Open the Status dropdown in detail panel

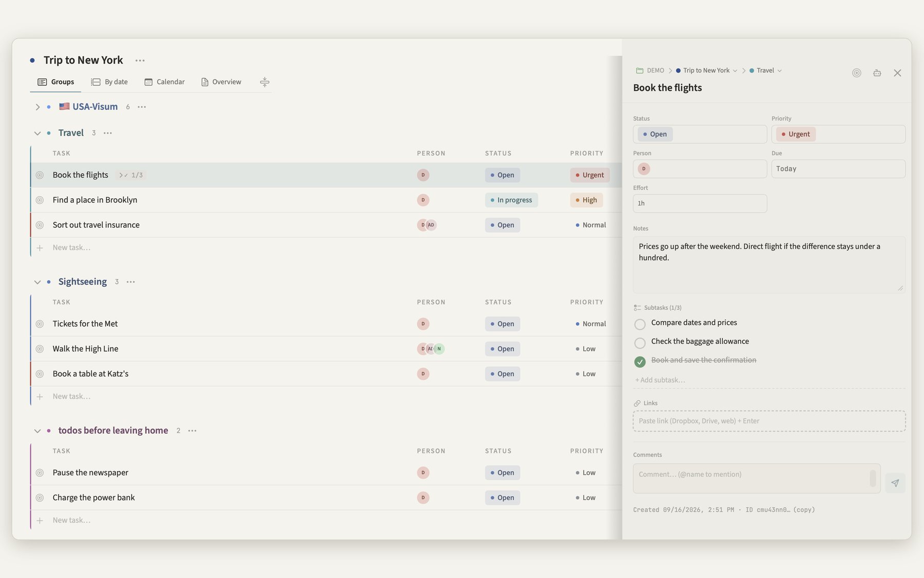tap(700, 134)
